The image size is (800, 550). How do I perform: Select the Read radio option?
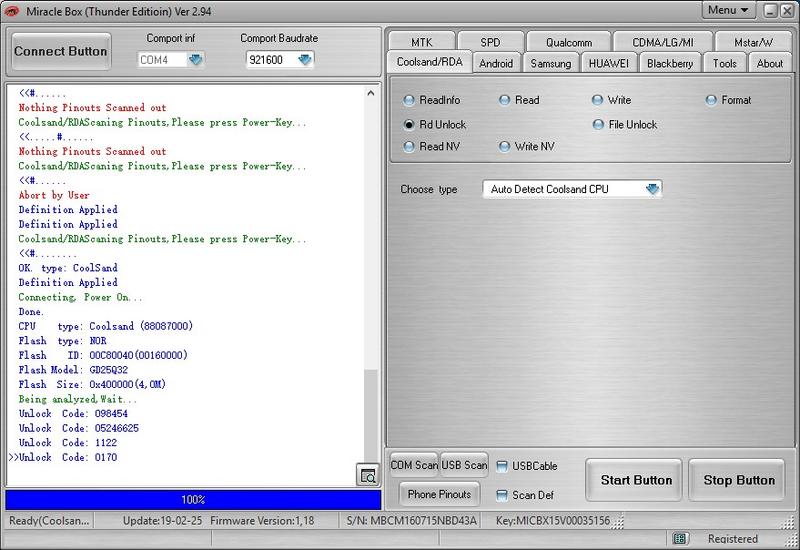[518, 100]
